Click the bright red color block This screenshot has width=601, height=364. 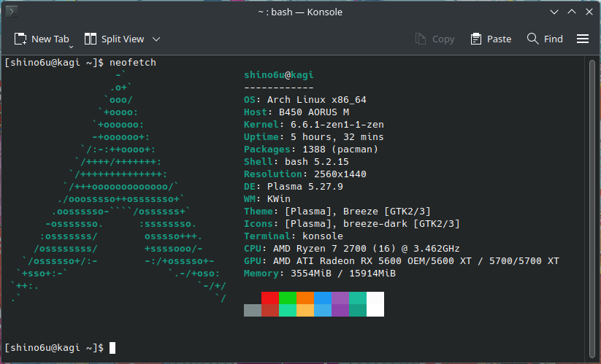(270, 298)
